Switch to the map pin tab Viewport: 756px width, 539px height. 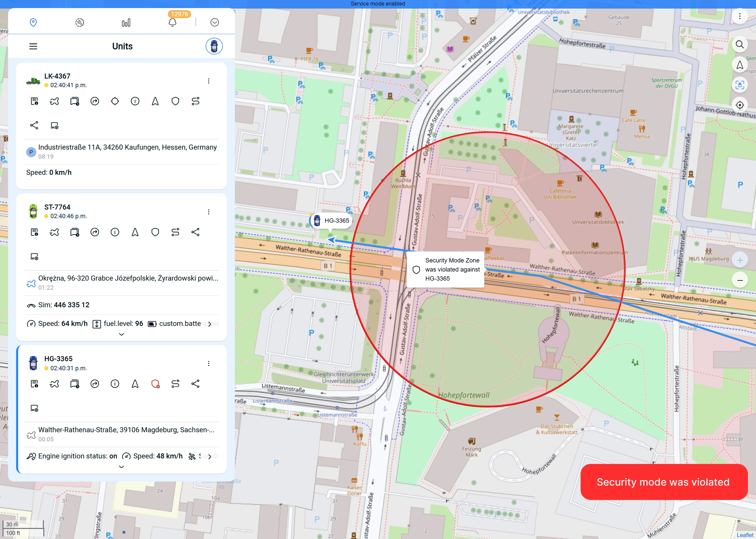tap(33, 23)
